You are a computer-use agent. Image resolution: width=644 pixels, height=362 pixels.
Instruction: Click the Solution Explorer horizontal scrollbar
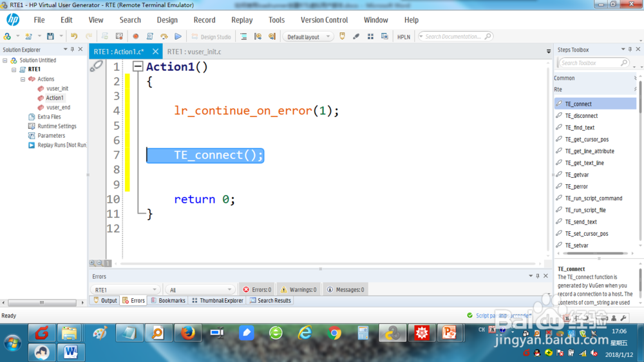(42, 303)
